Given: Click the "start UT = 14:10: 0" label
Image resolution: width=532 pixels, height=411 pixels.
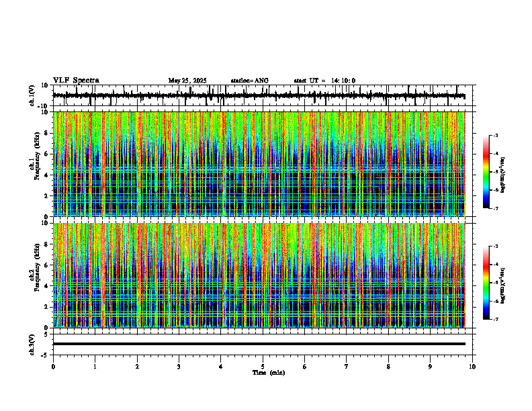Looking at the screenshot, I should (324, 81).
